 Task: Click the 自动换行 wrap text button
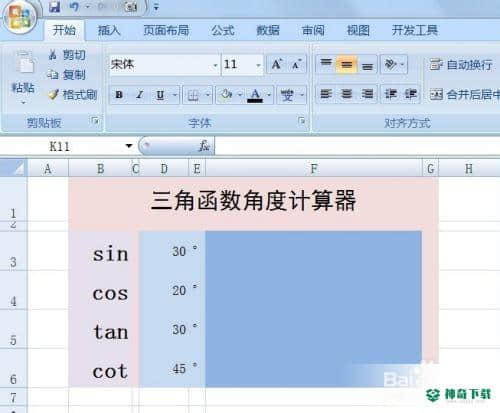click(x=461, y=64)
